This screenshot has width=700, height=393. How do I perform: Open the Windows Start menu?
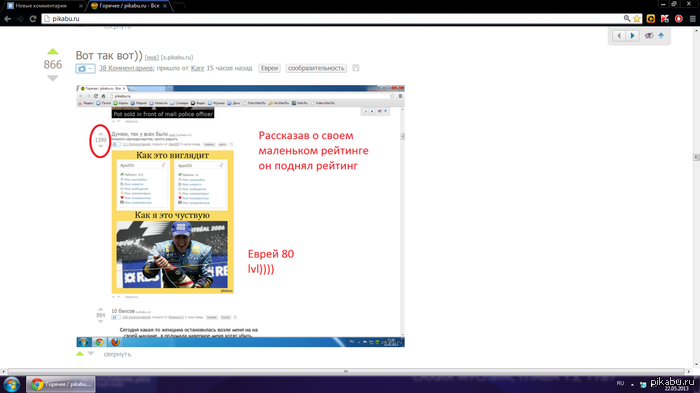click(x=12, y=384)
